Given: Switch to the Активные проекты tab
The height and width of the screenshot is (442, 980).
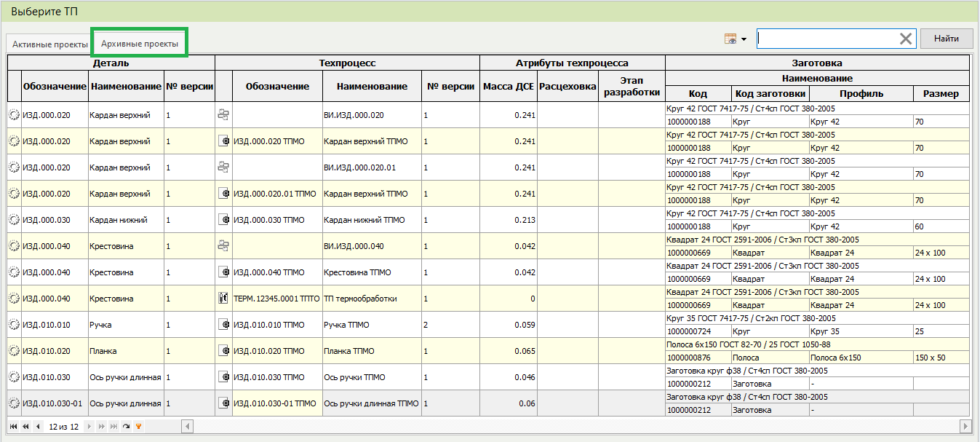Looking at the screenshot, I should tap(50, 44).
